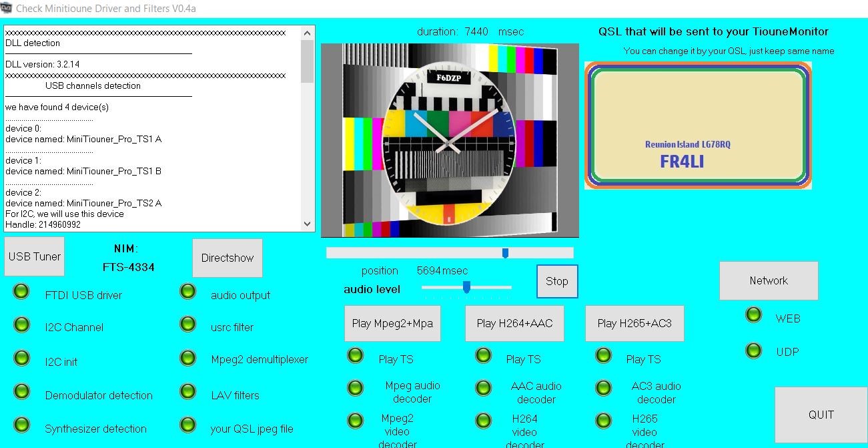Viewport: 868px width, 448px height.
Task: Click the H264 video decoder status LED
Action: point(483,421)
